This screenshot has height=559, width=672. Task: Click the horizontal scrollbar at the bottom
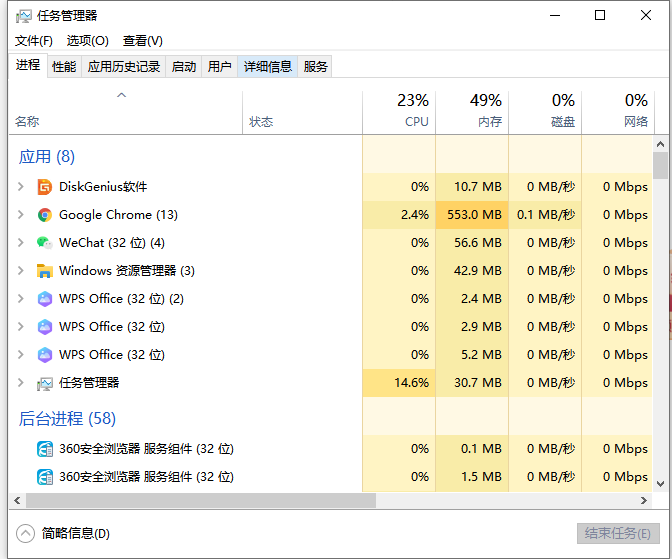coord(200,500)
